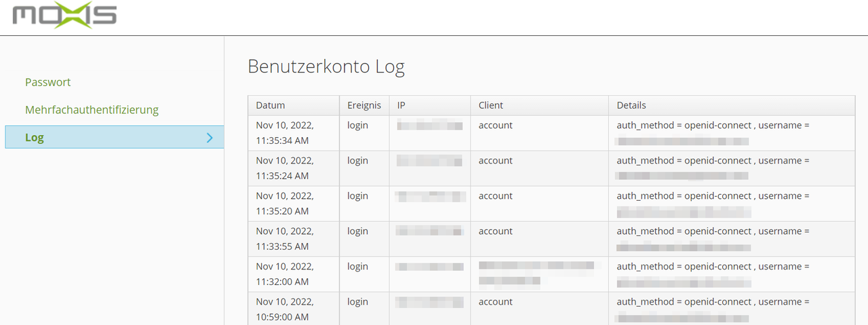Select the Log sidebar menu item
Image resolution: width=868 pixels, height=325 pixels.
[35, 138]
